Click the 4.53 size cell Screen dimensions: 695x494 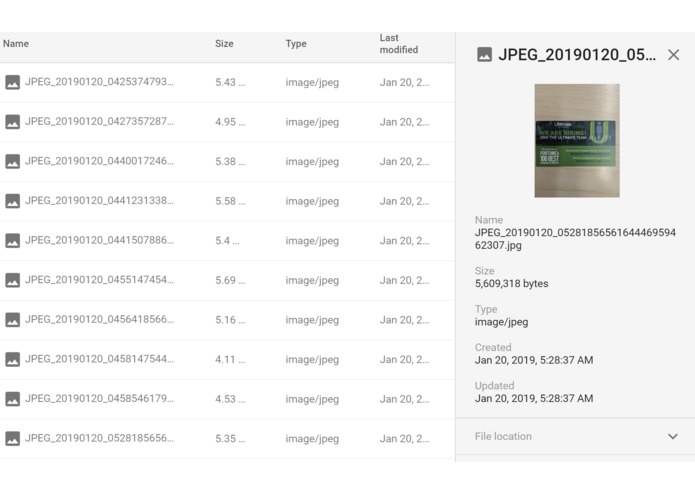[230, 399]
